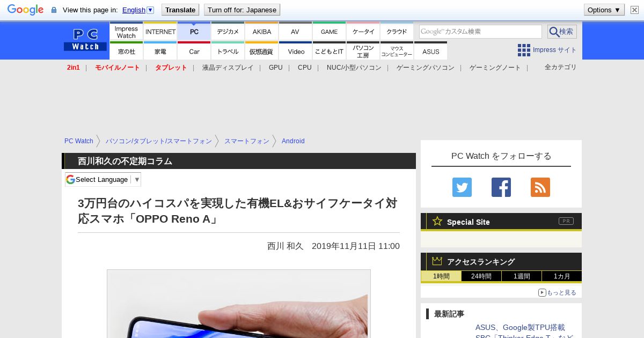Close the Google translate bar with X
644x338 pixels.
tap(634, 10)
